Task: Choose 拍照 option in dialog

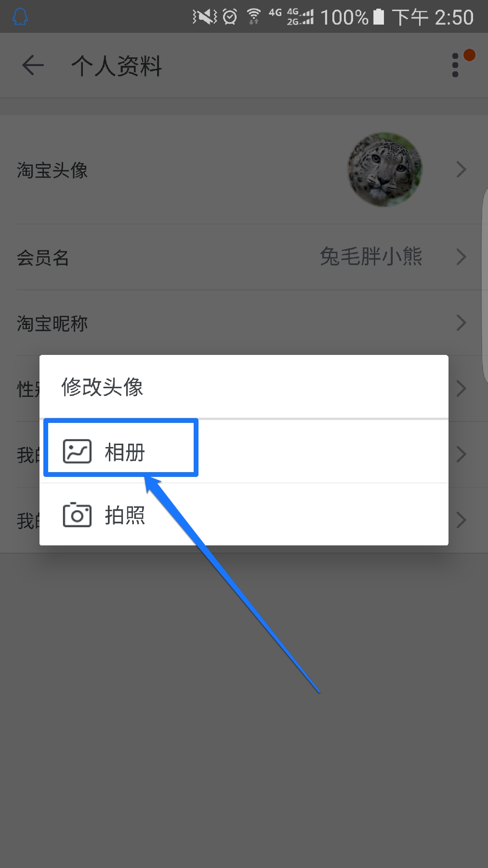Action: [244, 515]
